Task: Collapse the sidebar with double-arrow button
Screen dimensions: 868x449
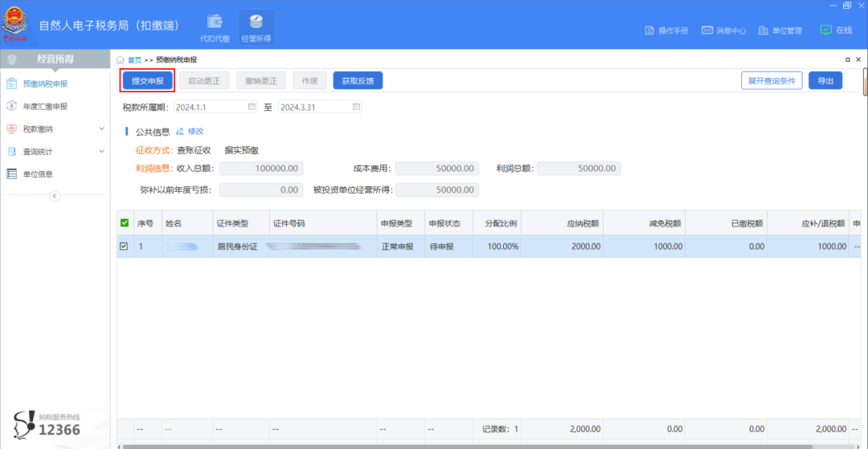Action: point(55,196)
